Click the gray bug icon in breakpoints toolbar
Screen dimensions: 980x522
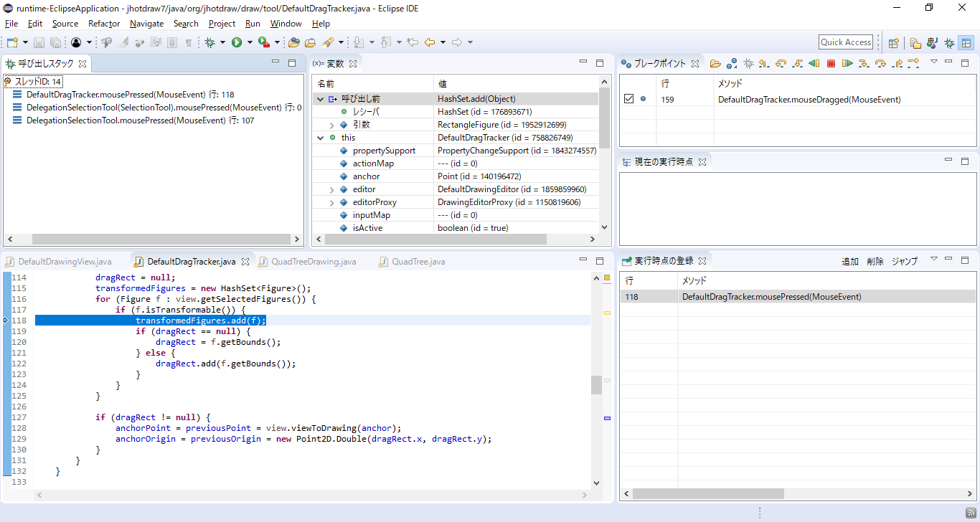[x=748, y=63]
